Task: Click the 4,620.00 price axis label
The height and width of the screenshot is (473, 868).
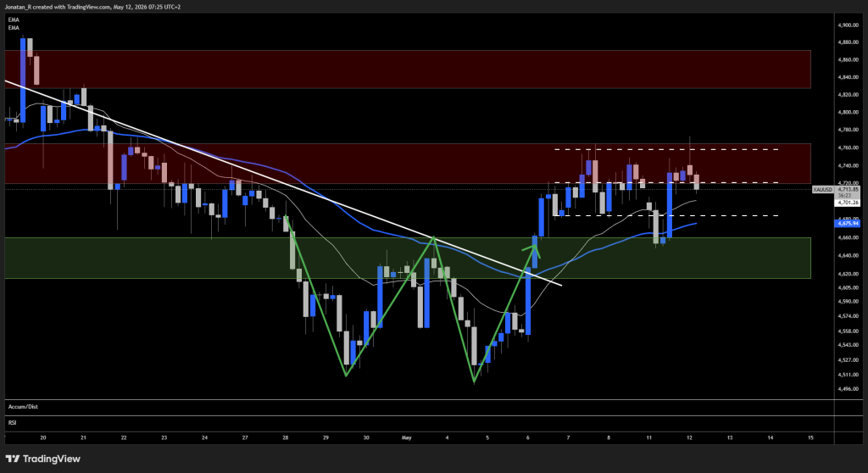Action: pyautogui.click(x=848, y=274)
